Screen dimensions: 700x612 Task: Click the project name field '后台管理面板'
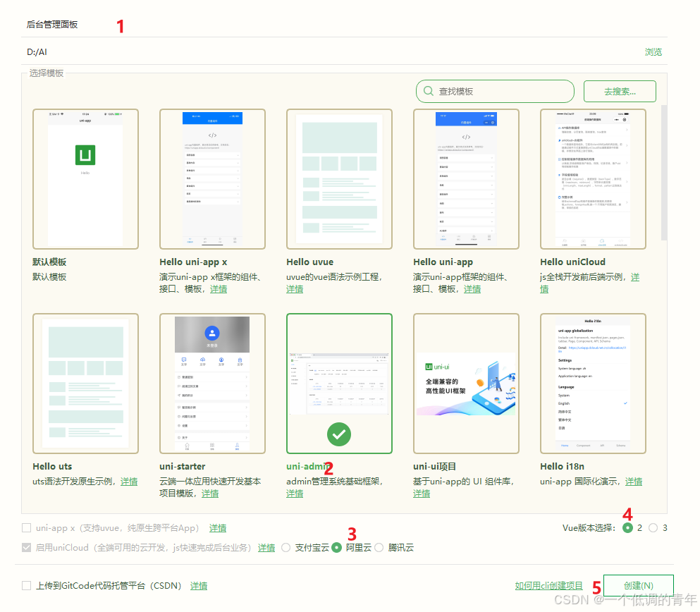point(344,25)
